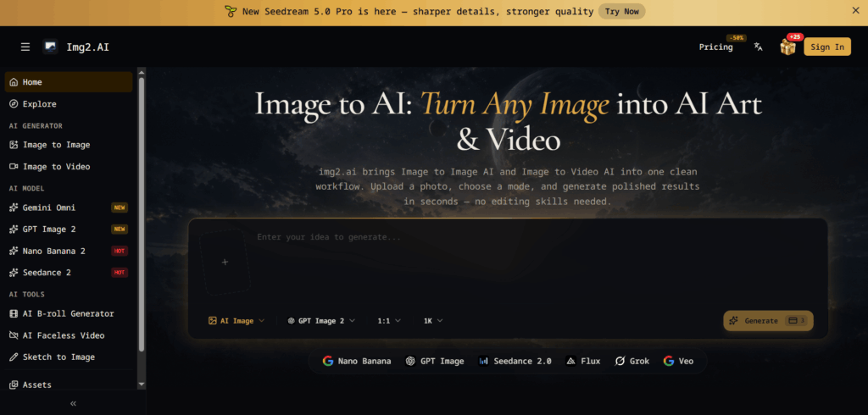Click the Explore compass icon
Viewport: 868px width, 415px height.
(14, 104)
